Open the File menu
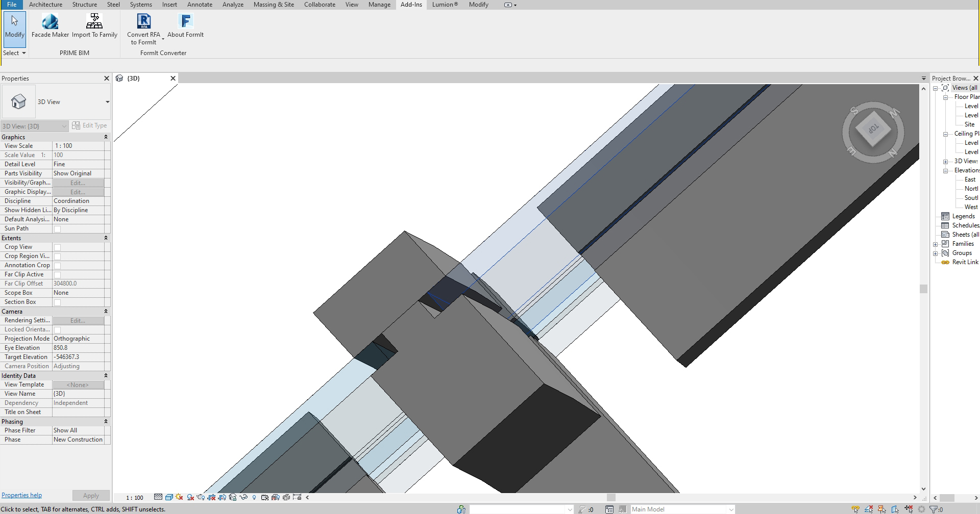 tap(11, 5)
